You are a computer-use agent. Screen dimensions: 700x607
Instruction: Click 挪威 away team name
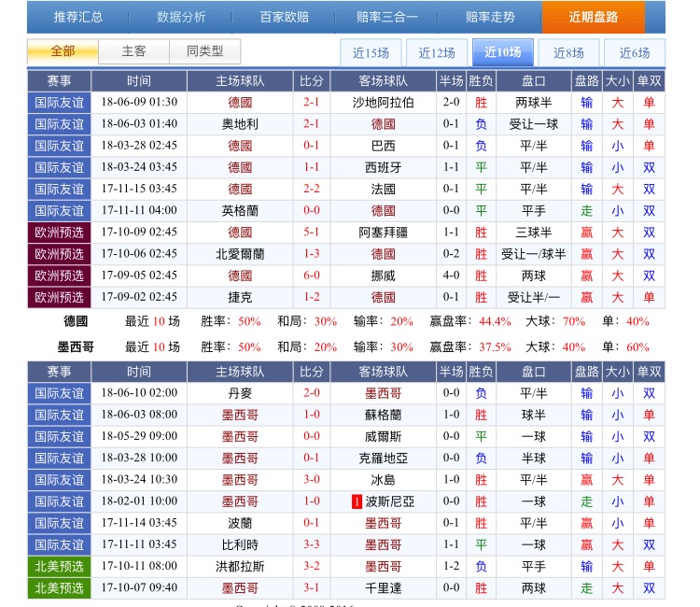point(383,276)
